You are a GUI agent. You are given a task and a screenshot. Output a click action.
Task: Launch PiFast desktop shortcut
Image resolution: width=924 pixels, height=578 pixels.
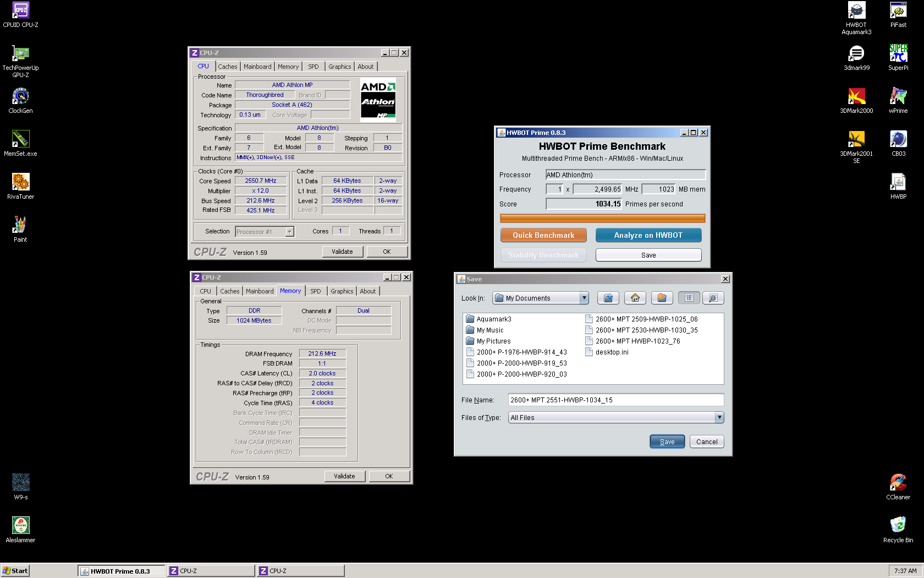tap(898, 15)
